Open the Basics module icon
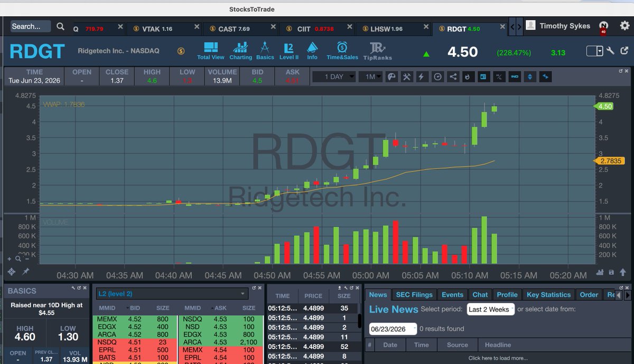The width and height of the screenshot is (634, 364). pos(265,51)
